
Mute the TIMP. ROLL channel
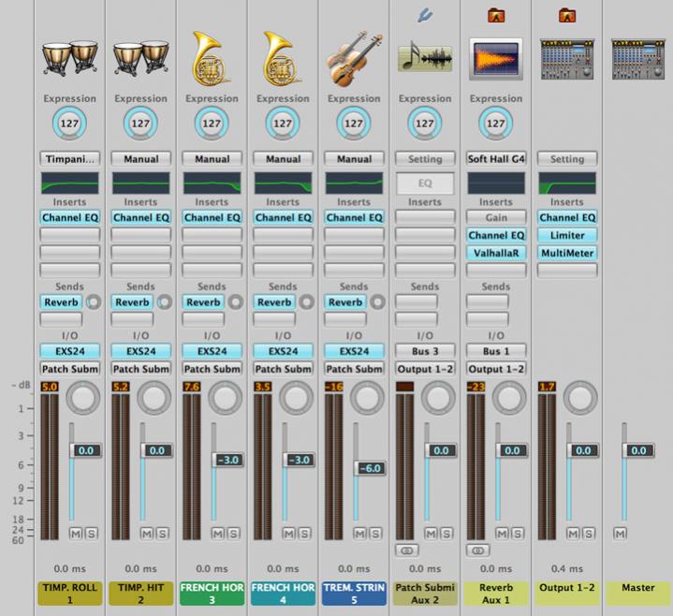coord(76,534)
